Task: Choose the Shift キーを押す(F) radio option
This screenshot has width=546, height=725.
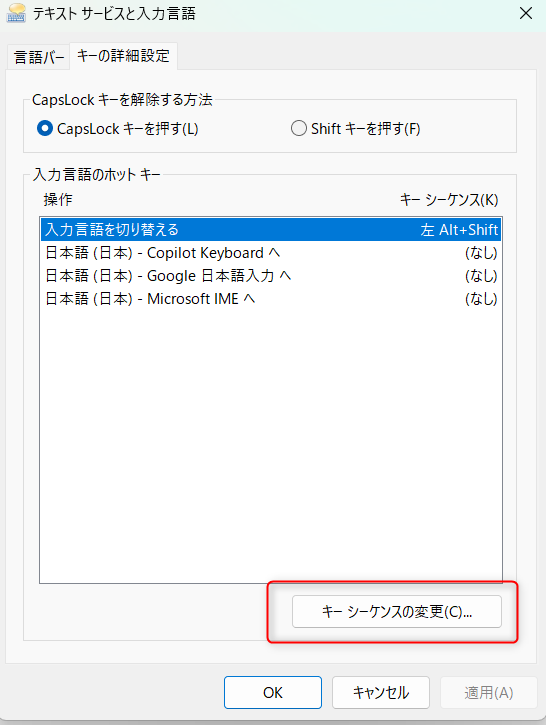Action: click(356, 129)
